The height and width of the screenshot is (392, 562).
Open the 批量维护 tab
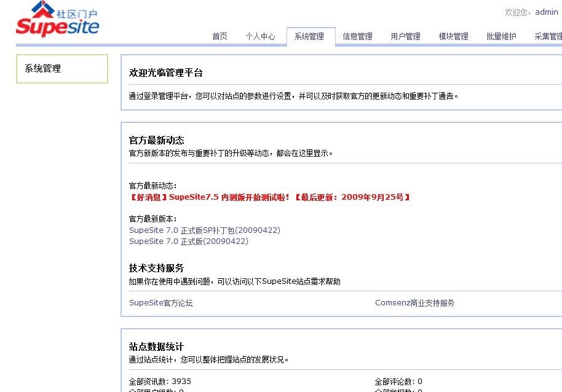click(x=501, y=36)
